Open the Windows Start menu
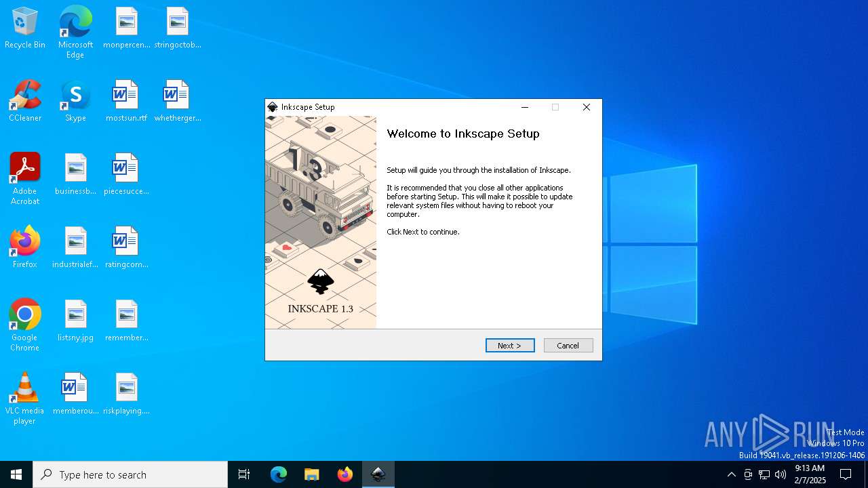Image resolution: width=868 pixels, height=488 pixels. [x=16, y=474]
